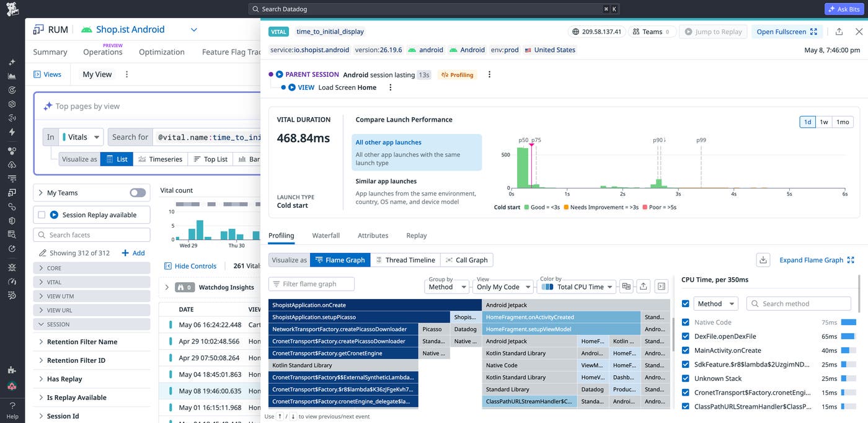Click the Datadog dog logo
Image resolution: width=868 pixels, height=423 pixels.
[12, 9]
